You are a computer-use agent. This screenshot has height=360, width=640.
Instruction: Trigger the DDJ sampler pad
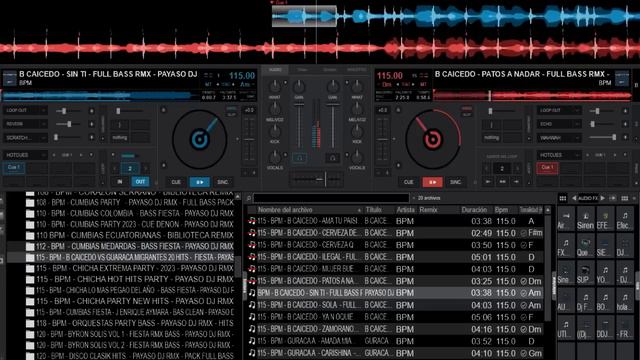[605, 328]
